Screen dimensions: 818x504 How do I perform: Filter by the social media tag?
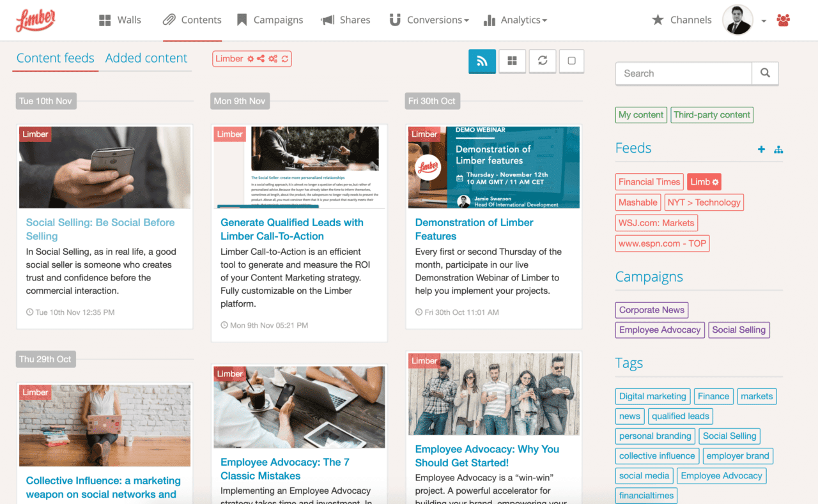[x=644, y=475]
